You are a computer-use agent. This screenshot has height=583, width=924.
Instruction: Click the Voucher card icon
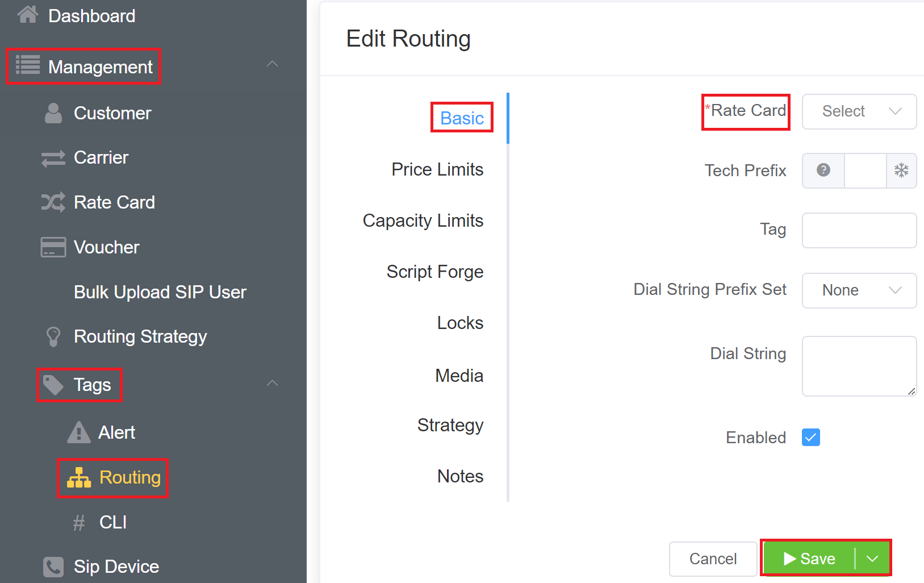(53, 247)
